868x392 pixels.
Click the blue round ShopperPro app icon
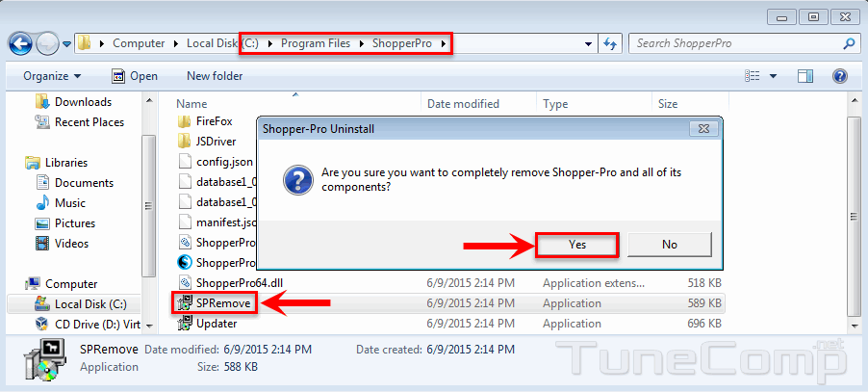[x=184, y=262]
